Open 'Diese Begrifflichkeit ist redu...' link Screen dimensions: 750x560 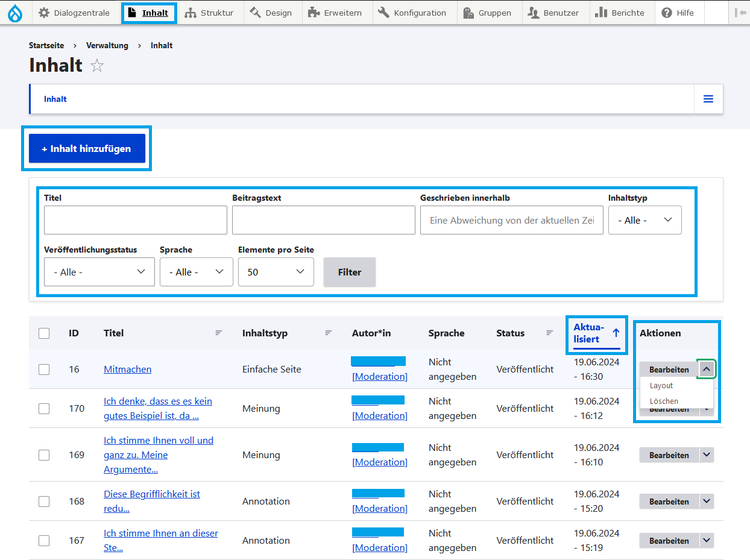pos(152,502)
